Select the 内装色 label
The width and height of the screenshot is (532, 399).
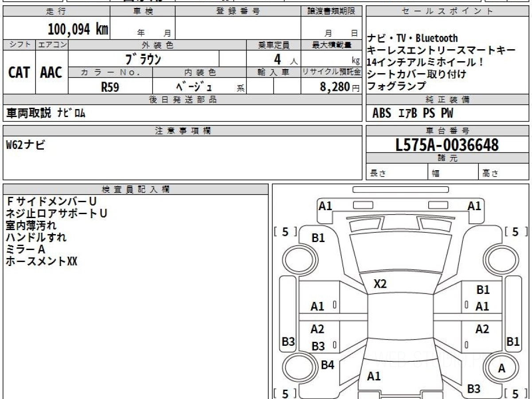(199, 72)
